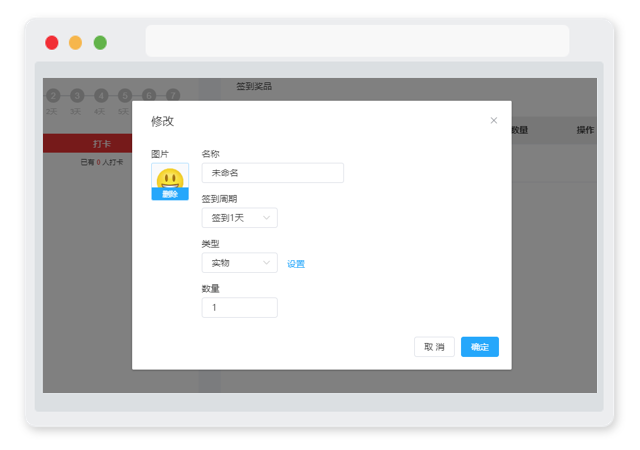
Task: Select day 2 step circle
Action: 53,96
